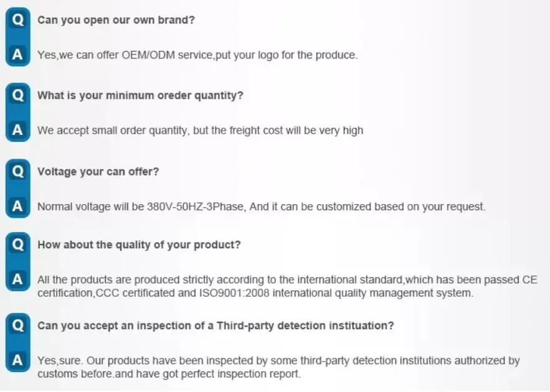Click the Third-party detection instituation question text

click(216, 326)
